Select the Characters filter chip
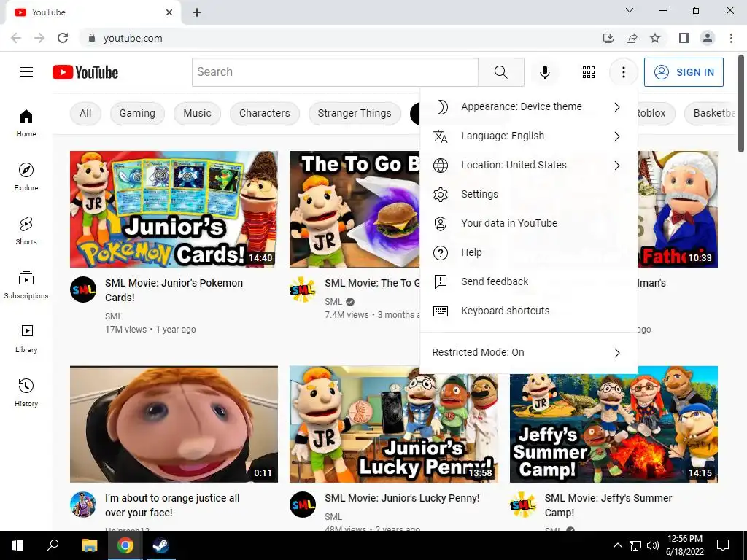 (264, 113)
